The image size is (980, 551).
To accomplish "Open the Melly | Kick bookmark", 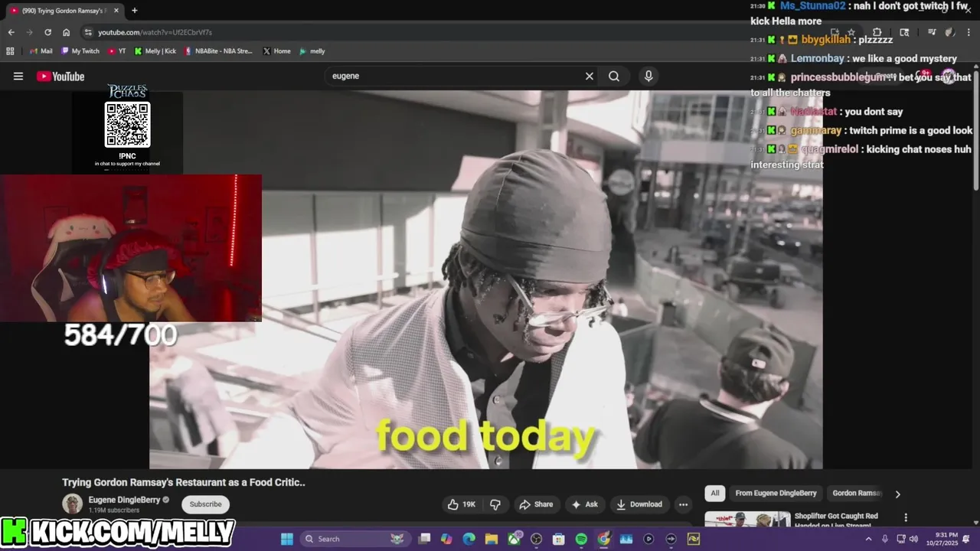I will [x=155, y=51].
